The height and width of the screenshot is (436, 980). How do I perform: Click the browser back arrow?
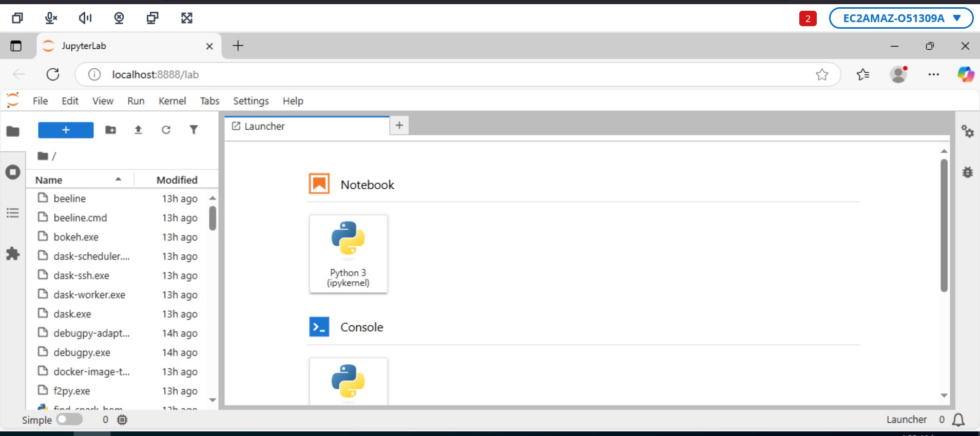(19, 74)
